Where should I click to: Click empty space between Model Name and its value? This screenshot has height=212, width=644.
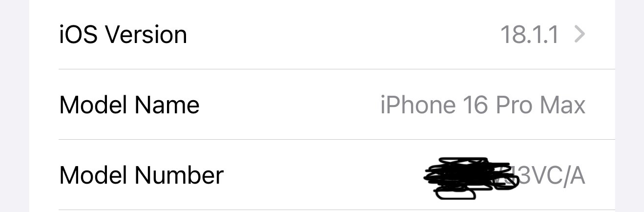290,105
